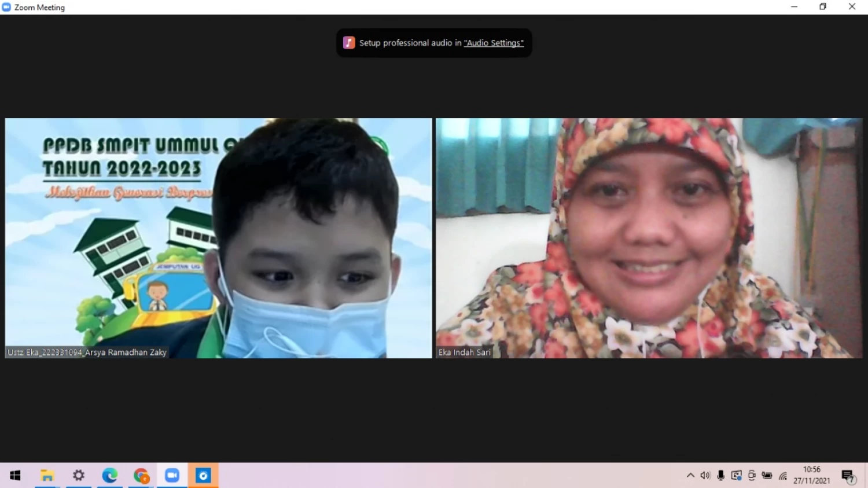Open File Explorer from the taskbar
The height and width of the screenshot is (488, 868).
point(47,475)
